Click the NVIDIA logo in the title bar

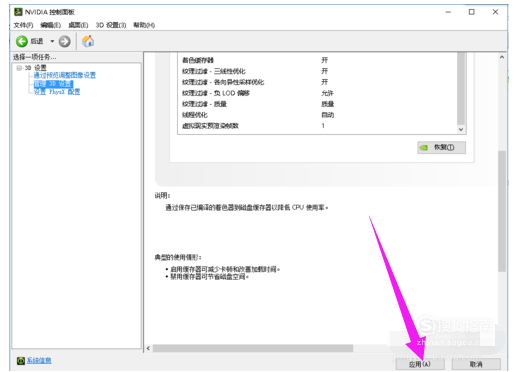18,12
